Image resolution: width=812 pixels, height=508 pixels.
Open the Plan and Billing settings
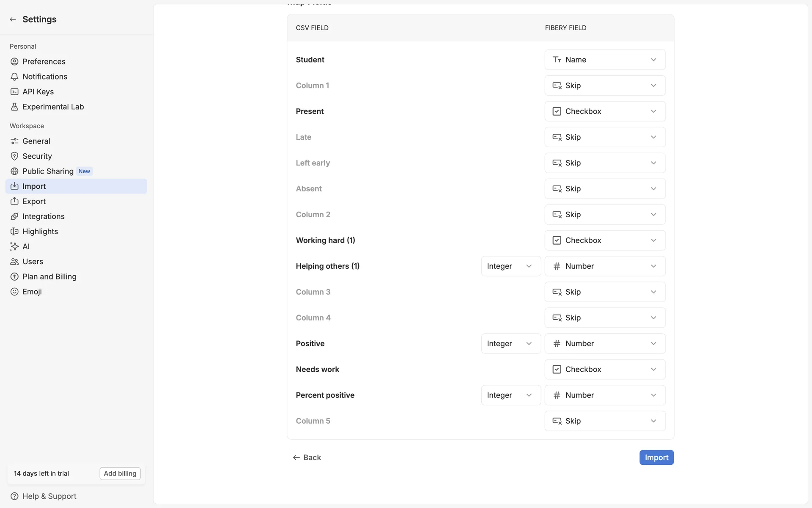(x=49, y=276)
